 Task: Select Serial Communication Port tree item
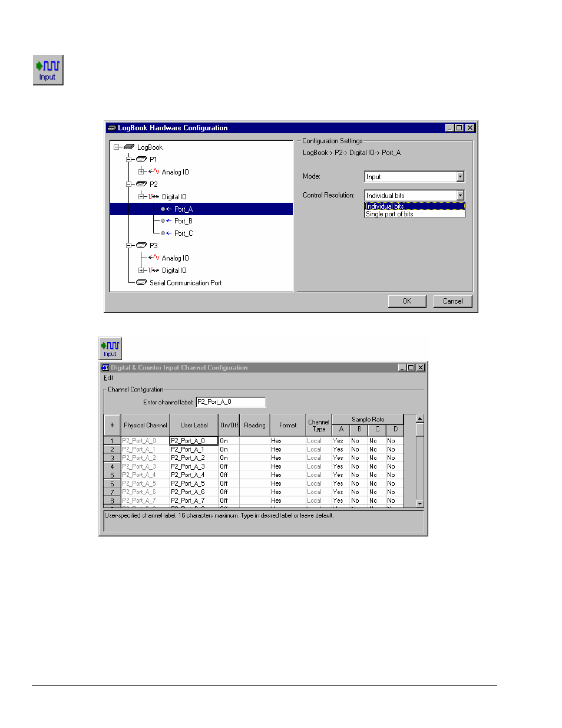point(186,283)
